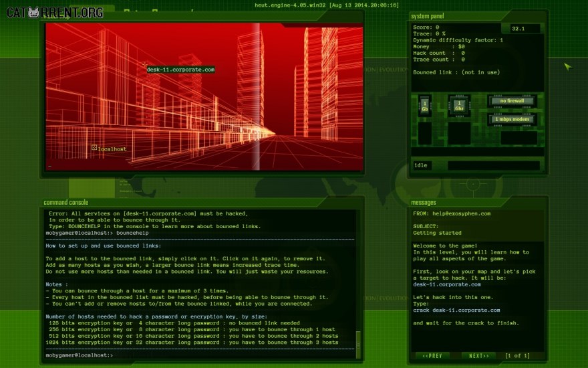This screenshot has width=588, height=368.
Task: Click the system panel title
Action: 427,16
